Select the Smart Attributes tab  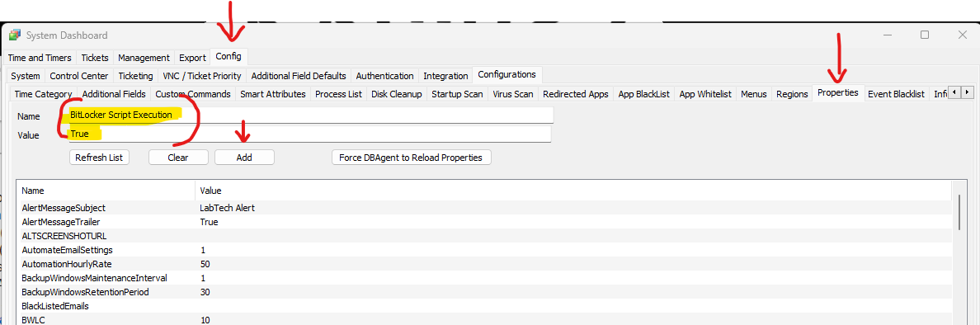click(273, 94)
